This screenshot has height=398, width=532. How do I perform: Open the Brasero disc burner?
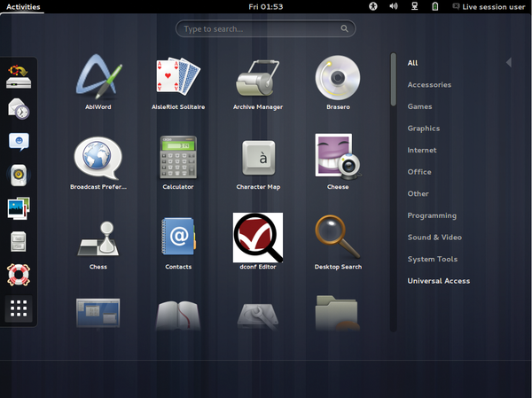(337, 78)
